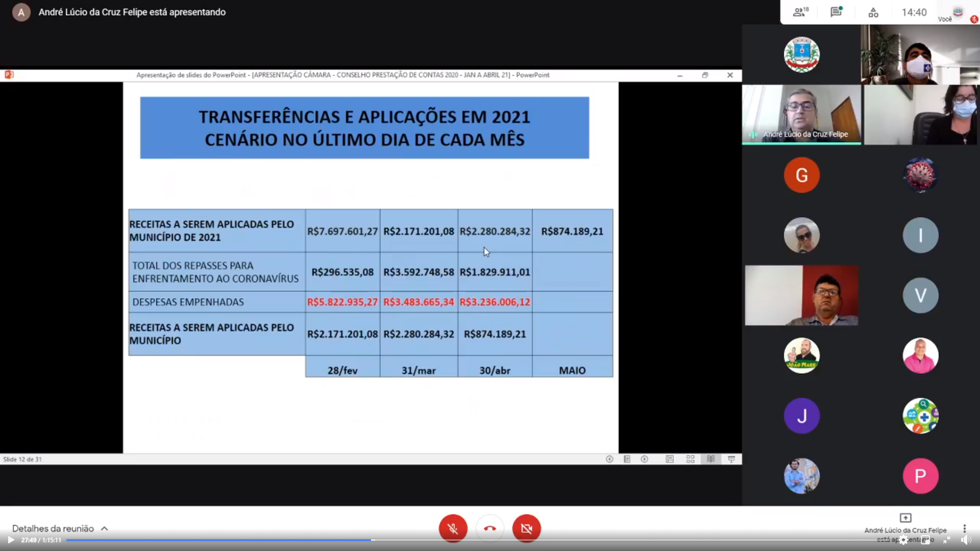Enable picture-in-picture mode on the player
Viewport: 980px width, 551px height.
925,540
